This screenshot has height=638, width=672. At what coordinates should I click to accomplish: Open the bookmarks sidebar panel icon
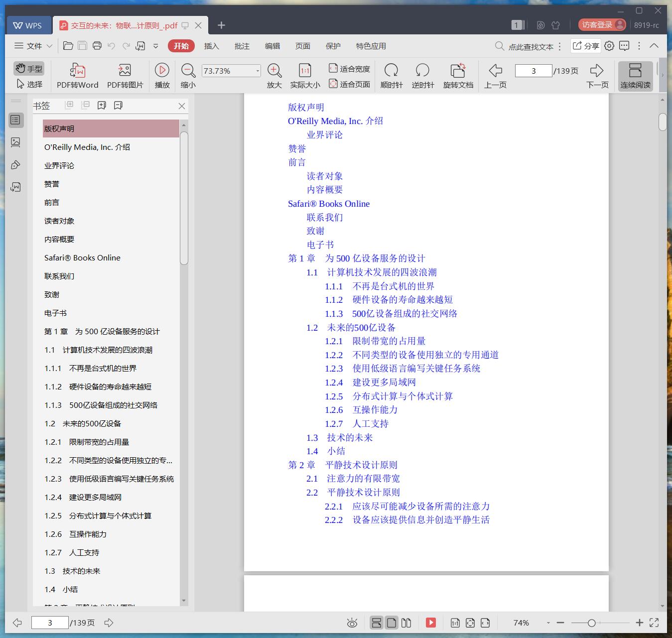tap(16, 120)
